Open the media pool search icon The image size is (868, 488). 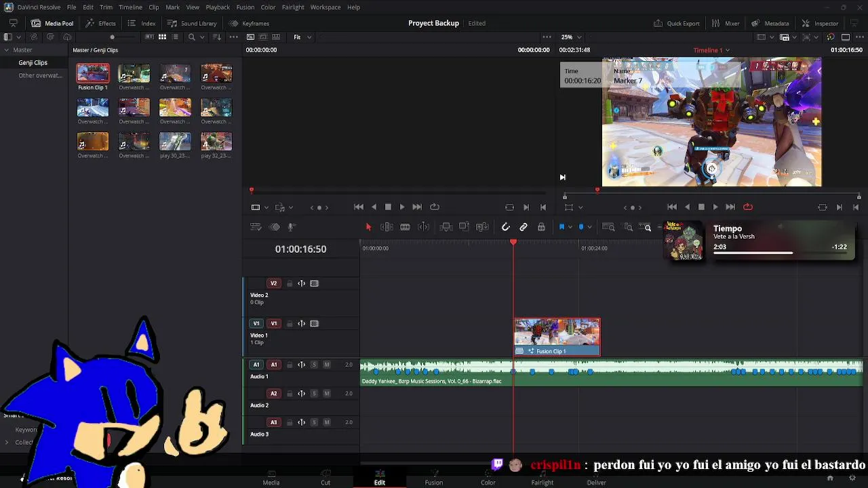point(191,37)
